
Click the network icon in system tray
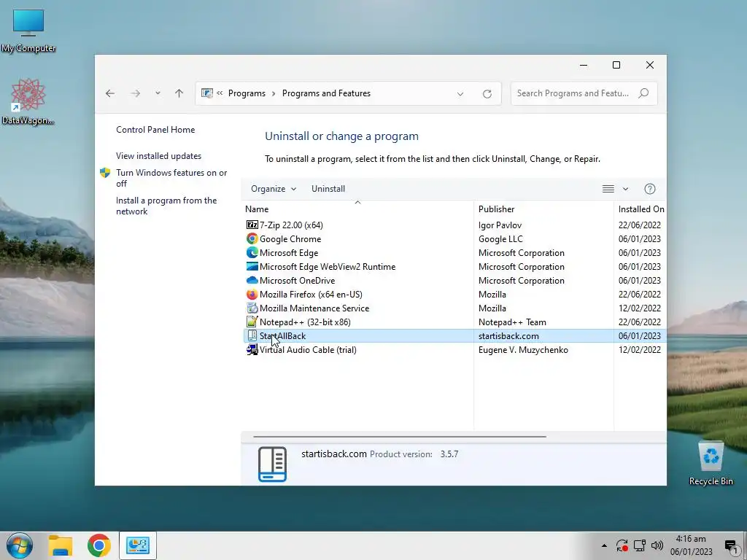pyautogui.click(x=639, y=545)
